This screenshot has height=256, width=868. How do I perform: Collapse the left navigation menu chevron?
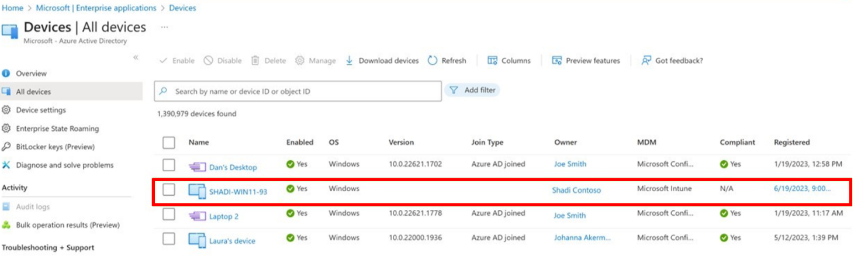point(136,57)
